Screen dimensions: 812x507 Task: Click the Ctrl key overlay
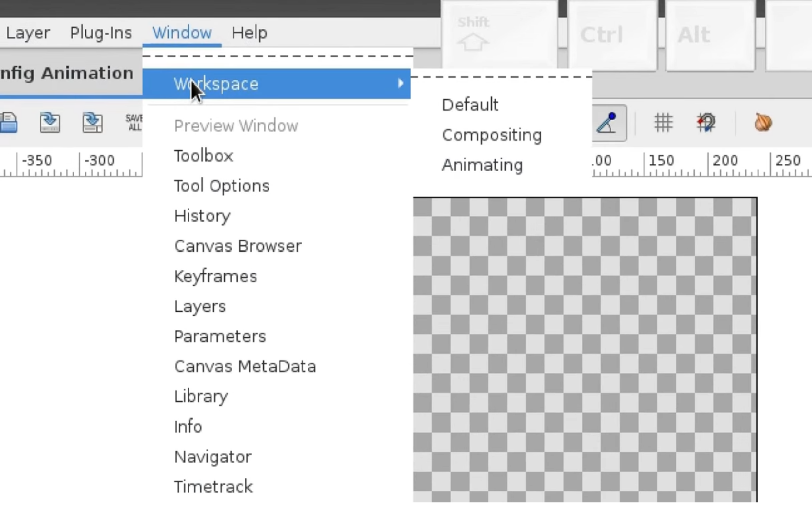613,35
